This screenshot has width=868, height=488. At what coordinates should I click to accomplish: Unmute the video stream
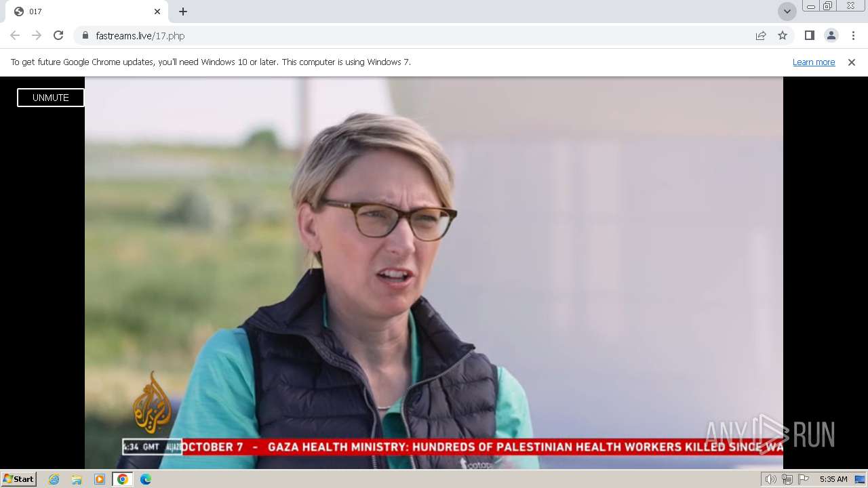tap(51, 98)
